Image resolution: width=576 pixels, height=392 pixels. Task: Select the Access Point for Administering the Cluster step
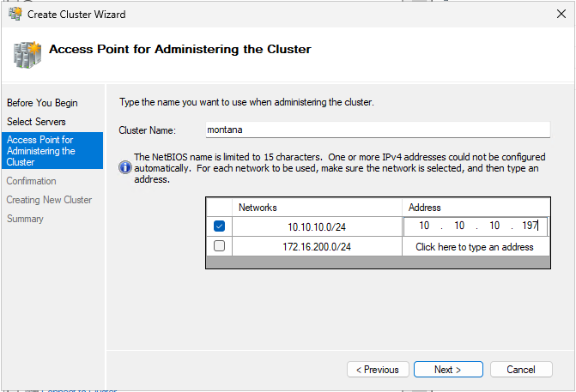click(x=52, y=150)
